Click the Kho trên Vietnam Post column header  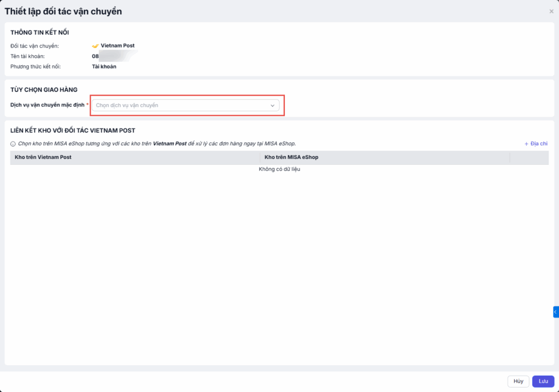43,157
